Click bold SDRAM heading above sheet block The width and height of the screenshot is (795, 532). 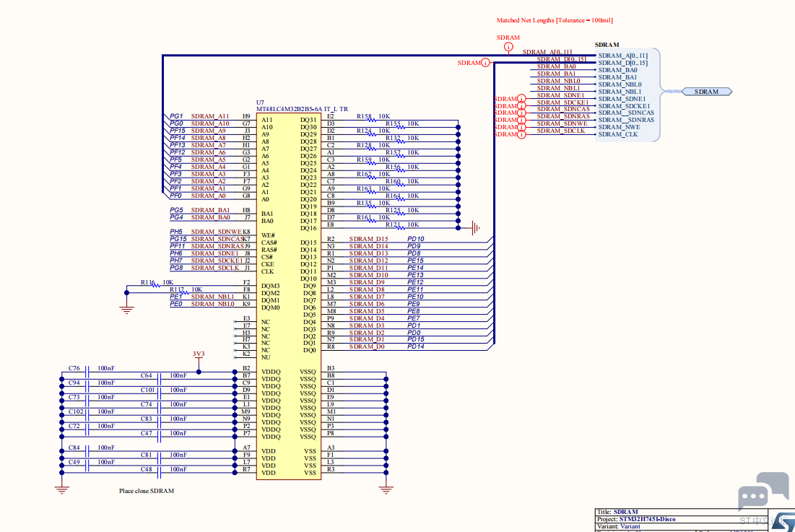coord(607,45)
